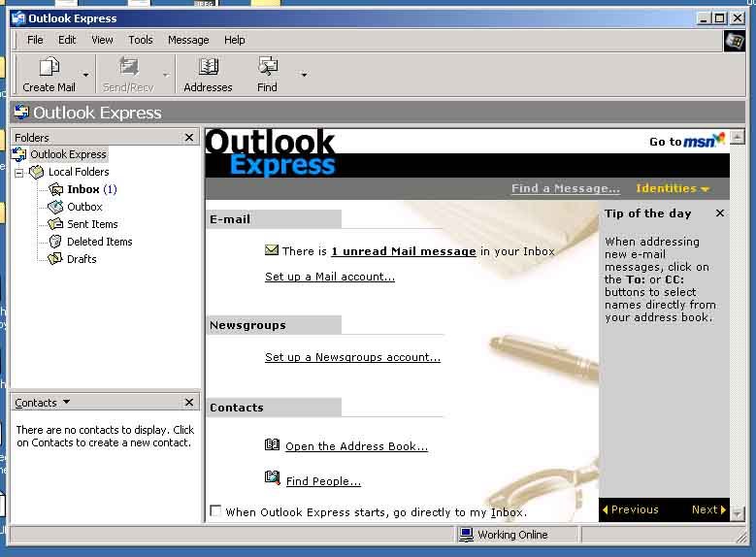Open the Help menu
Viewport: 756px width, 557px height.
pos(234,40)
